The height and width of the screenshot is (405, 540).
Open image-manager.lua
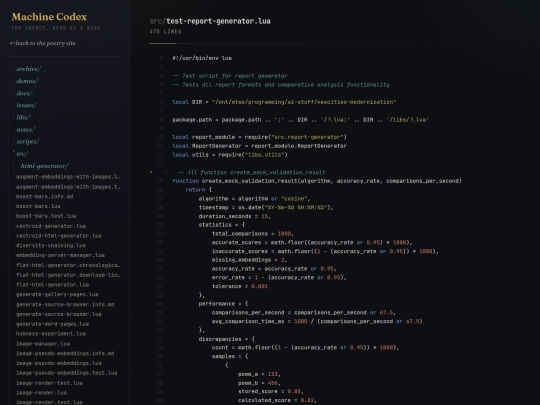tap(43, 344)
